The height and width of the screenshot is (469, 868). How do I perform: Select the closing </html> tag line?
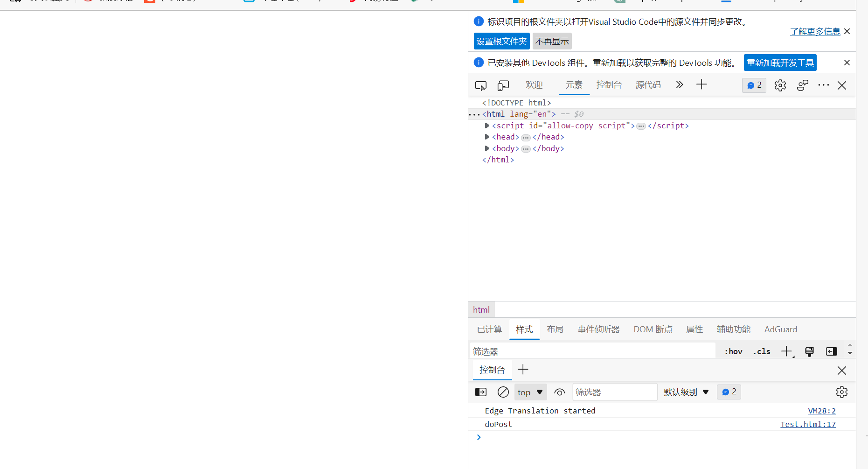[x=498, y=160]
